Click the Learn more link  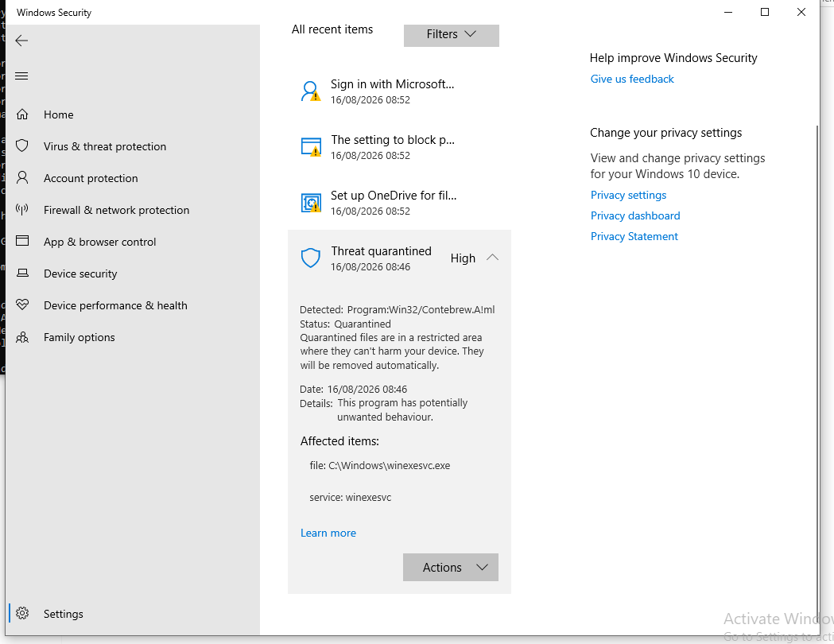coord(328,533)
